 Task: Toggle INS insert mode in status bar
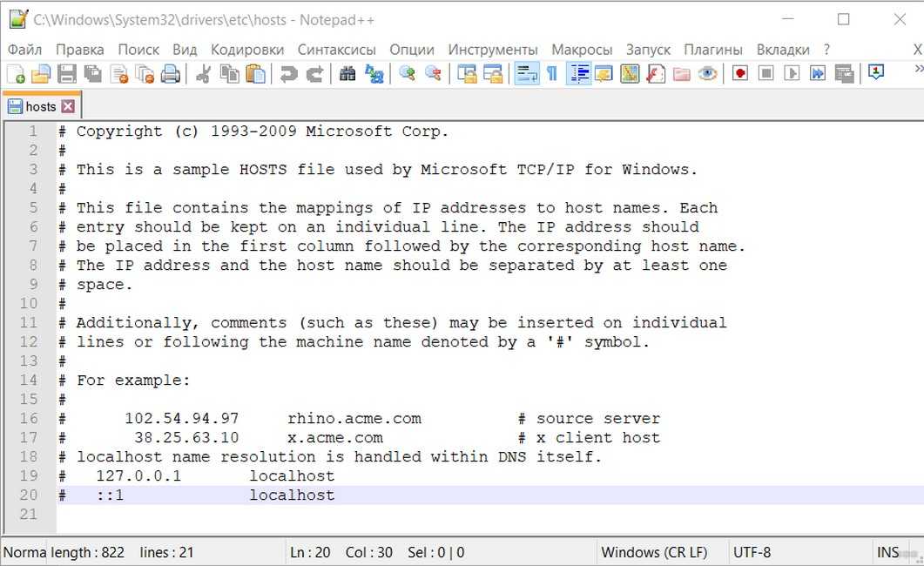click(887, 552)
